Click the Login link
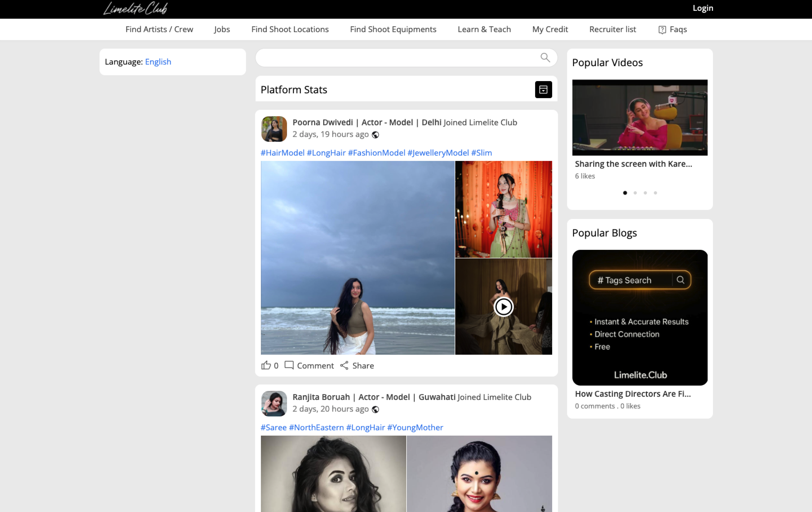The height and width of the screenshot is (512, 812). (703, 8)
